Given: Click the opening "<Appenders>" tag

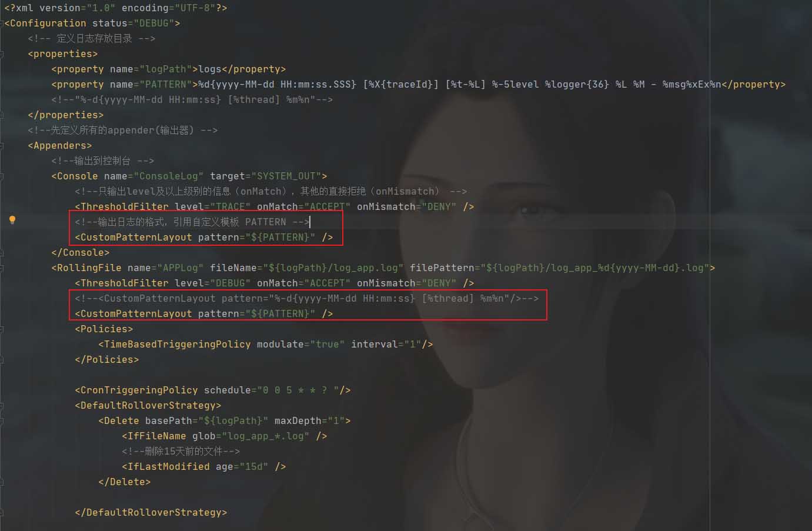Looking at the screenshot, I should (x=60, y=145).
